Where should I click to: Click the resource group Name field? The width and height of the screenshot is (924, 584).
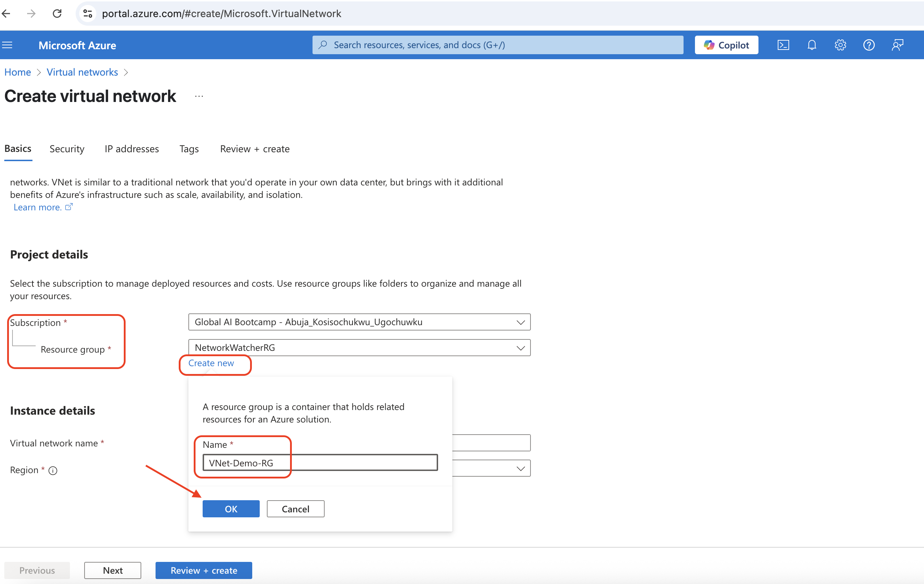tap(320, 463)
